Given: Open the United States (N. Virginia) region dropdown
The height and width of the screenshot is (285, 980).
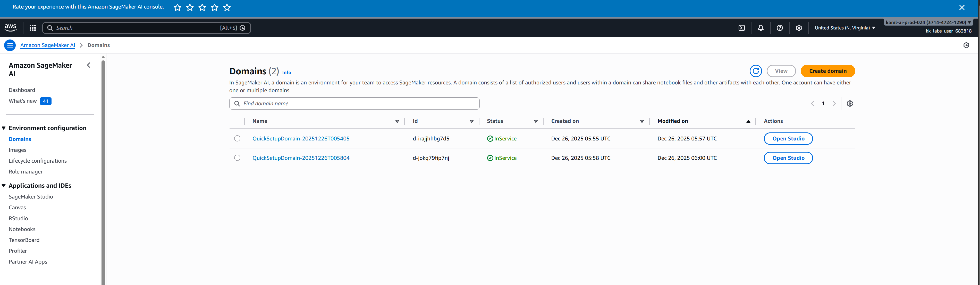Looking at the screenshot, I should coord(844,28).
